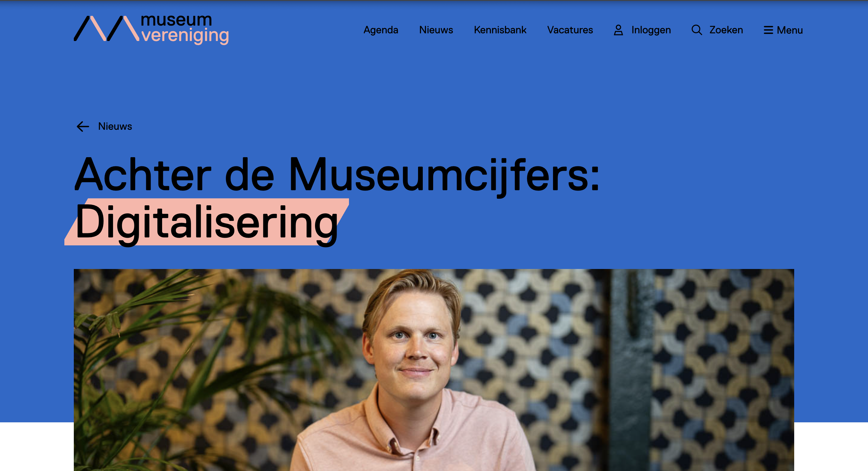Select Vacatures in the navigation

[x=570, y=30]
